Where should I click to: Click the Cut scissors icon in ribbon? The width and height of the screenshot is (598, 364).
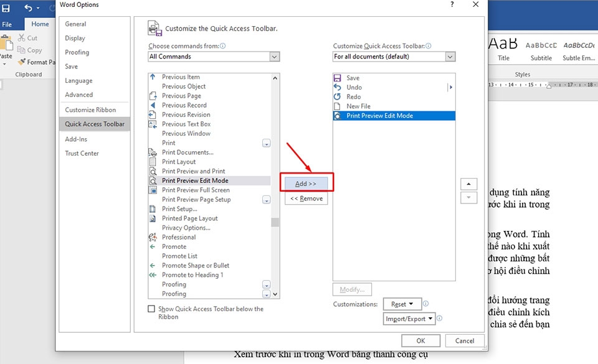21,38
